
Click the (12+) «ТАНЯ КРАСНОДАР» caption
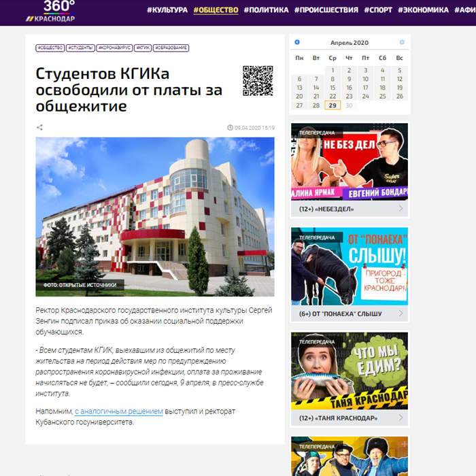click(x=338, y=418)
